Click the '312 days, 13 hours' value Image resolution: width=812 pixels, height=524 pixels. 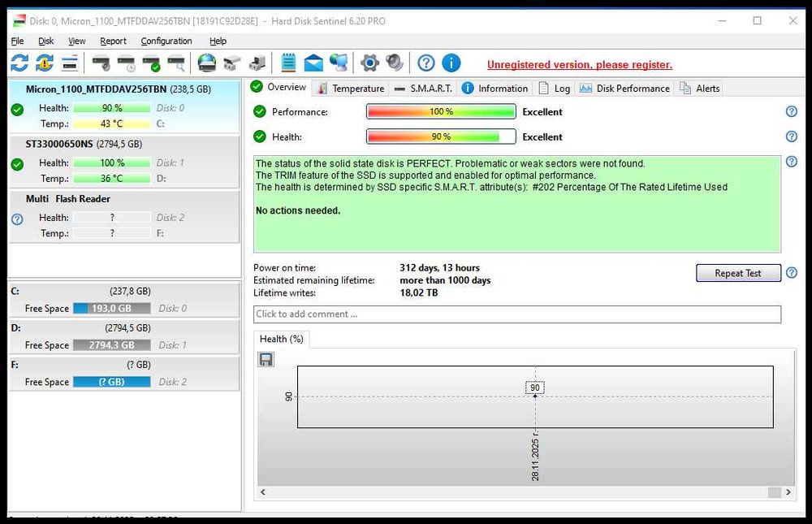pos(439,268)
